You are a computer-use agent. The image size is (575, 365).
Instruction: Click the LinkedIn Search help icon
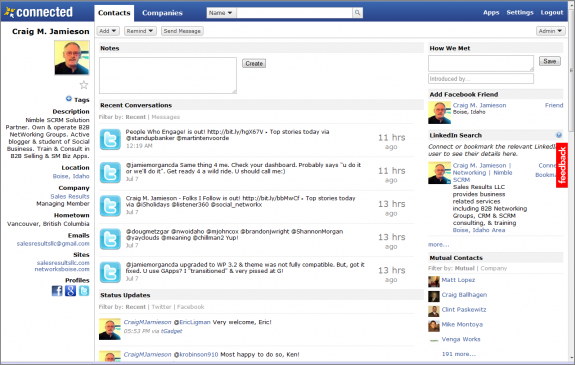[x=558, y=135]
